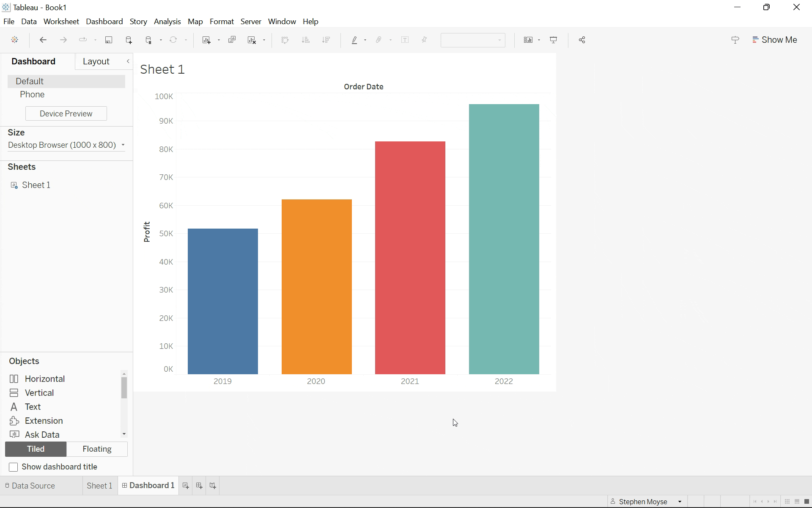The width and height of the screenshot is (812, 508).
Task: Click the Device Preview button
Action: pyautogui.click(x=66, y=113)
